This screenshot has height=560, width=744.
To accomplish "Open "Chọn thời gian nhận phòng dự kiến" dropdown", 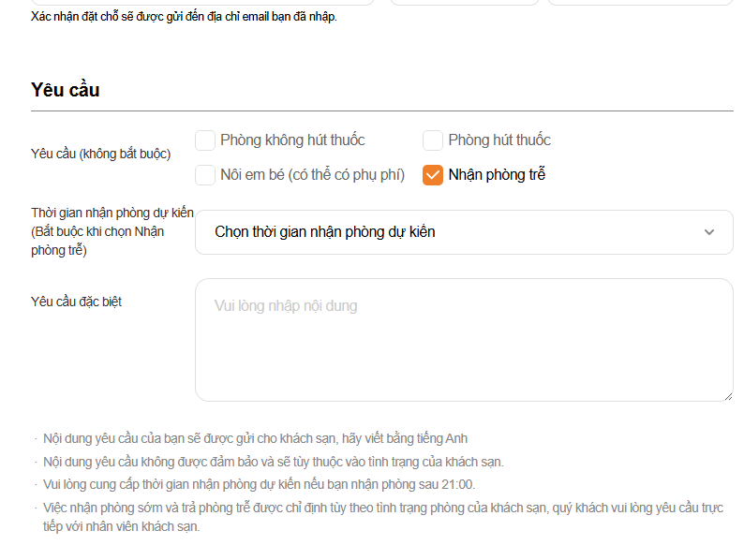I will tap(450, 232).
